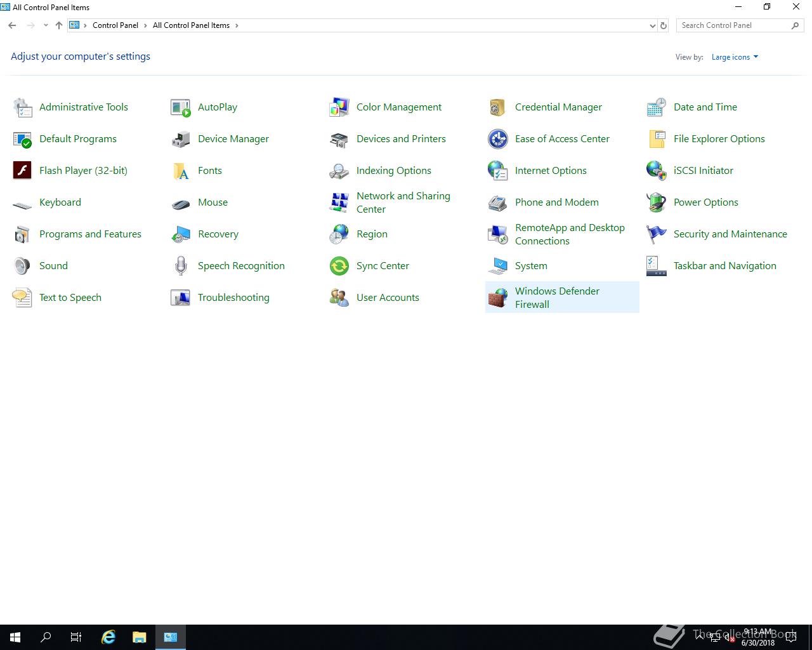Click the Network and Sharing Center icon

pyautogui.click(x=339, y=202)
